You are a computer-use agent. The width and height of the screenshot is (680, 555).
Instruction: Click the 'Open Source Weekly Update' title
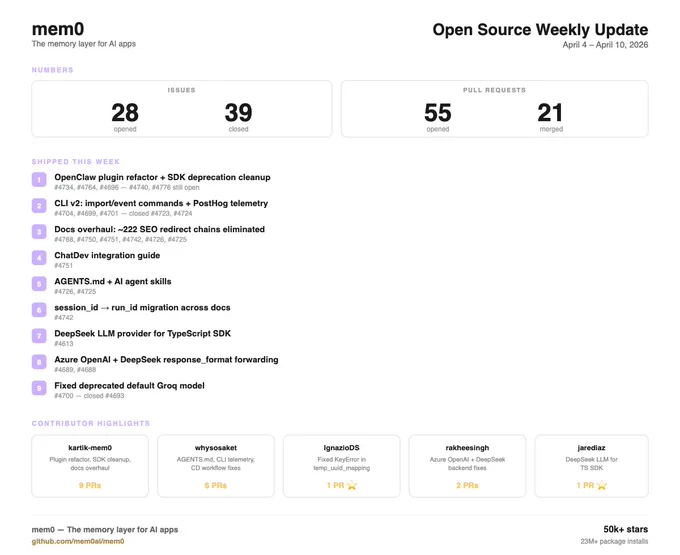540,29
